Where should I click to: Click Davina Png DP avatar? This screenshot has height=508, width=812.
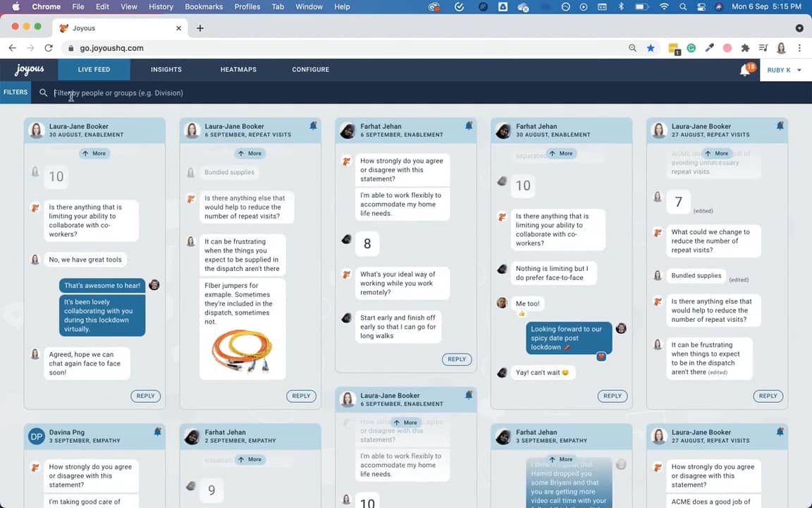36,437
